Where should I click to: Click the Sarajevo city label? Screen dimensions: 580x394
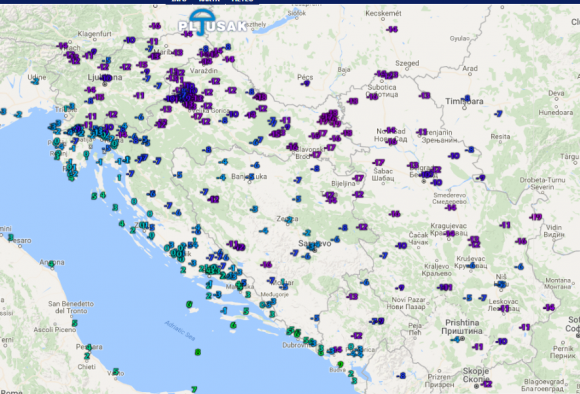pos(315,243)
